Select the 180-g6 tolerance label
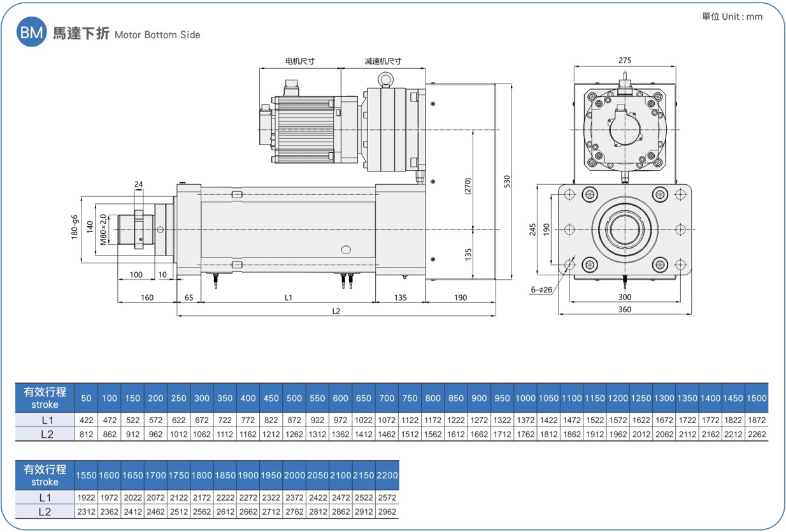Screen dimensions: 786x532 point(75,226)
